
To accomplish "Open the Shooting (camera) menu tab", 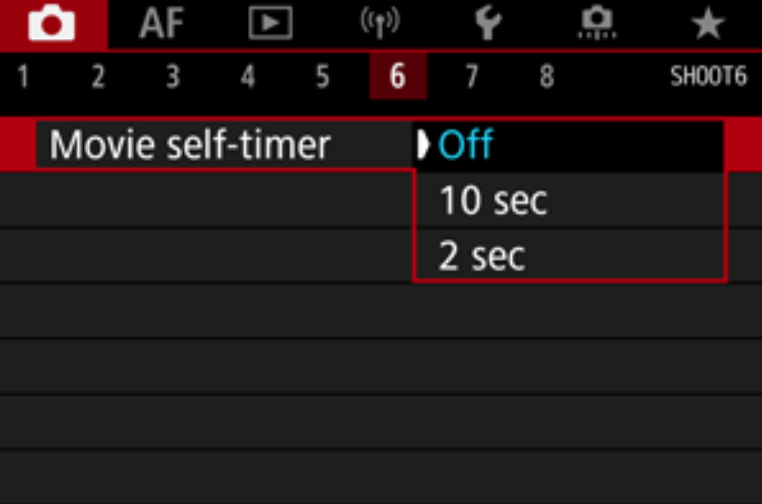I will 51,24.
